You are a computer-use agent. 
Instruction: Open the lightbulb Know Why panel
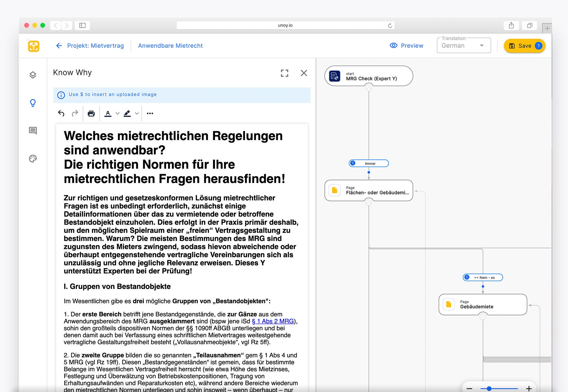(x=33, y=103)
